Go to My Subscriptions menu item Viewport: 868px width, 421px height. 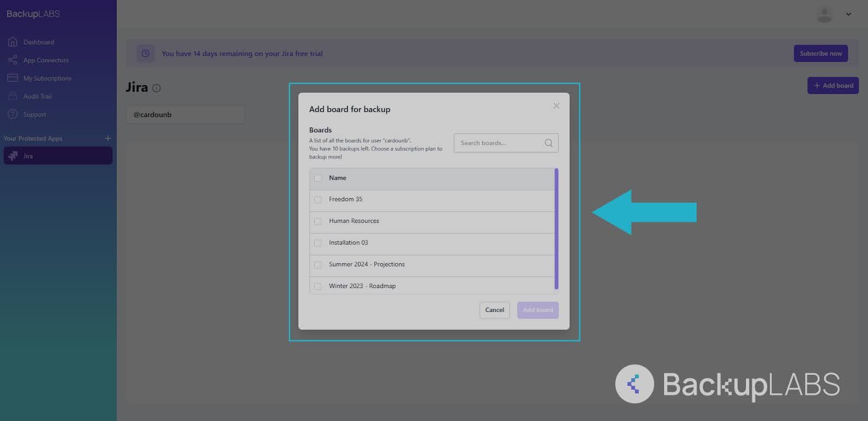click(47, 78)
